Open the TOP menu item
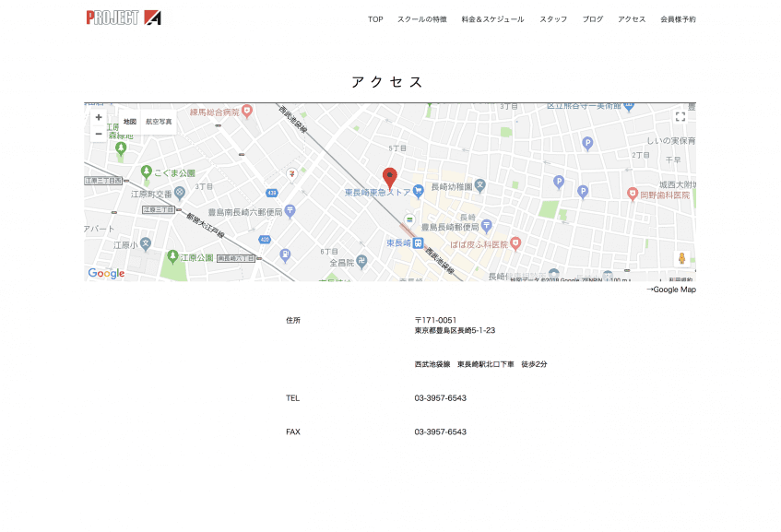The width and height of the screenshot is (781, 532). [x=375, y=19]
